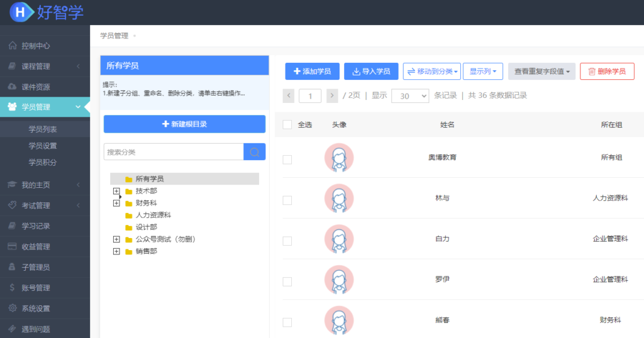
Task: Click the icon beside 遇到问题
Action: tap(13, 329)
